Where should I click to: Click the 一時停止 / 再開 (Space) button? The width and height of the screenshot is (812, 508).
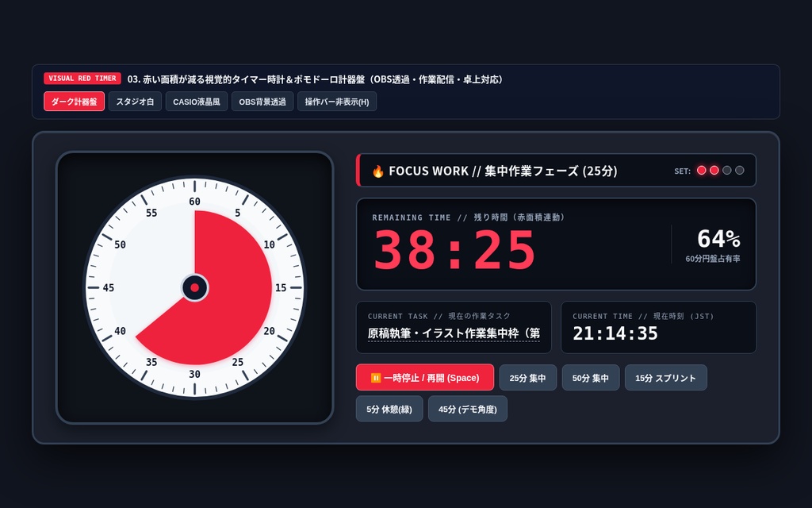pyautogui.click(x=425, y=377)
